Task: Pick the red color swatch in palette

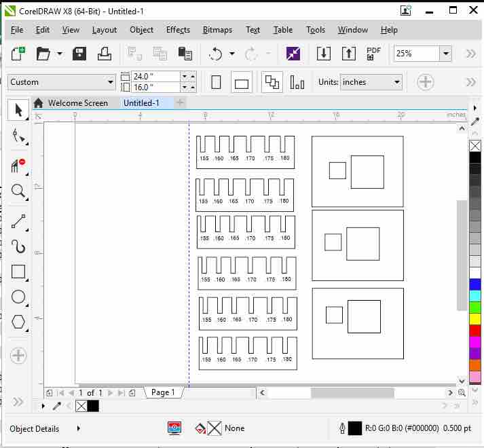Action: 475,331
